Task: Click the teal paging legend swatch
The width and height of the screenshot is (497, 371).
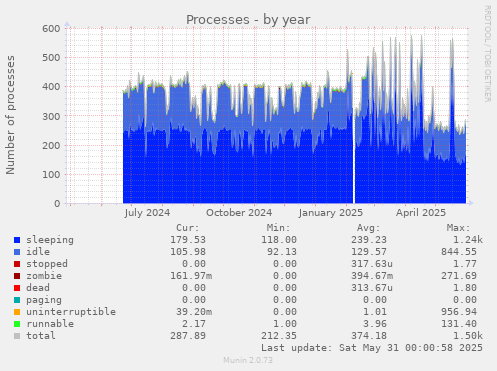Action: [17, 300]
